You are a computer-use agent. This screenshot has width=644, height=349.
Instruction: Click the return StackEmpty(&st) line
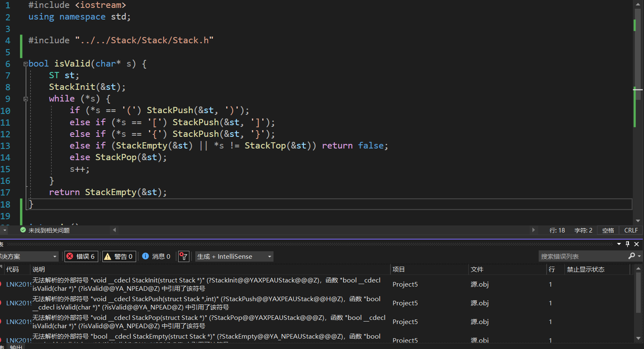tap(108, 192)
